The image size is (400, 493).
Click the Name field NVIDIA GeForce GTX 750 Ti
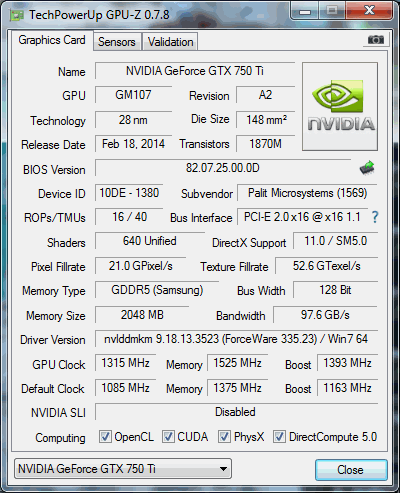pyautogui.click(x=195, y=71)
